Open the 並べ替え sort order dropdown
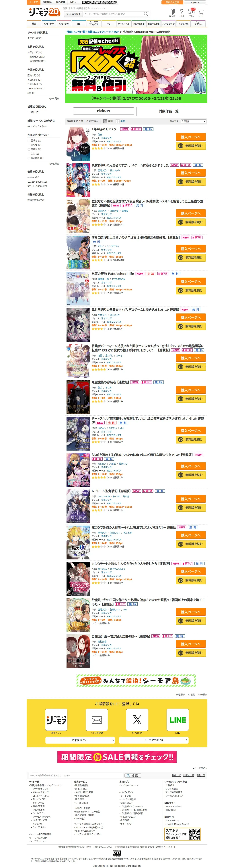Viewport: 234px width, 868px height. click(193, 121)
